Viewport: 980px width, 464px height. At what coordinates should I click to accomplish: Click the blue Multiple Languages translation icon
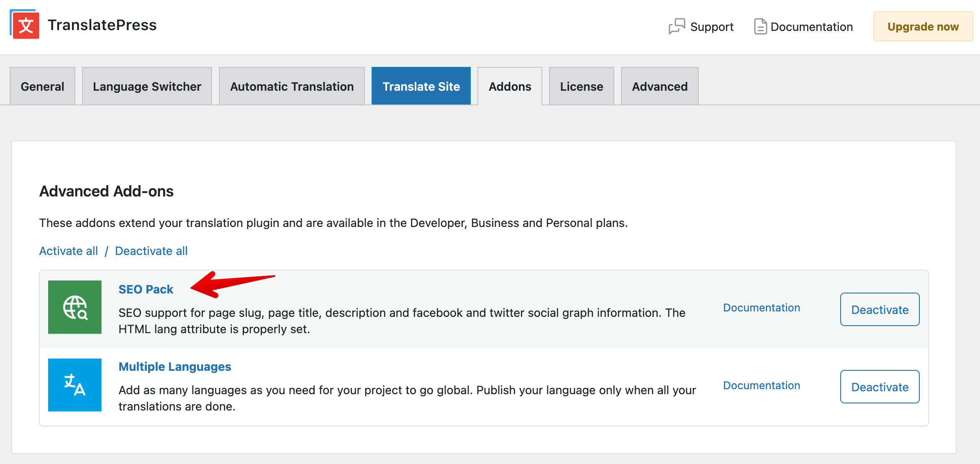pos(75,385)
